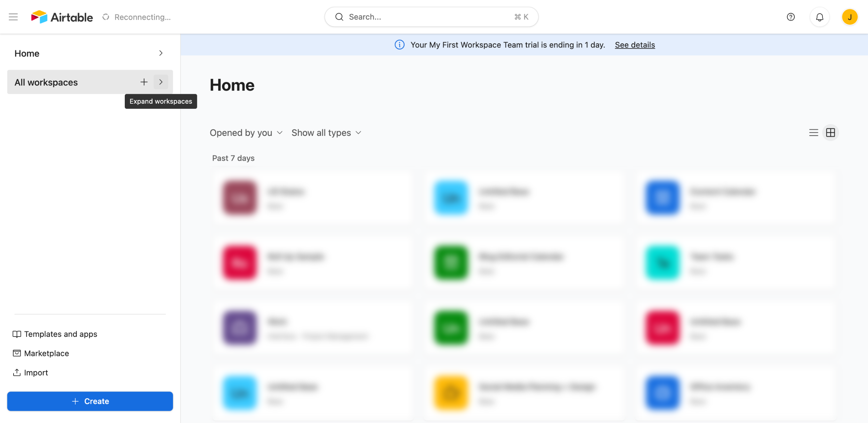Viewport: 868px width, 423px height.
Task: Expand workspaces with the chevron button
Action: 161,82
